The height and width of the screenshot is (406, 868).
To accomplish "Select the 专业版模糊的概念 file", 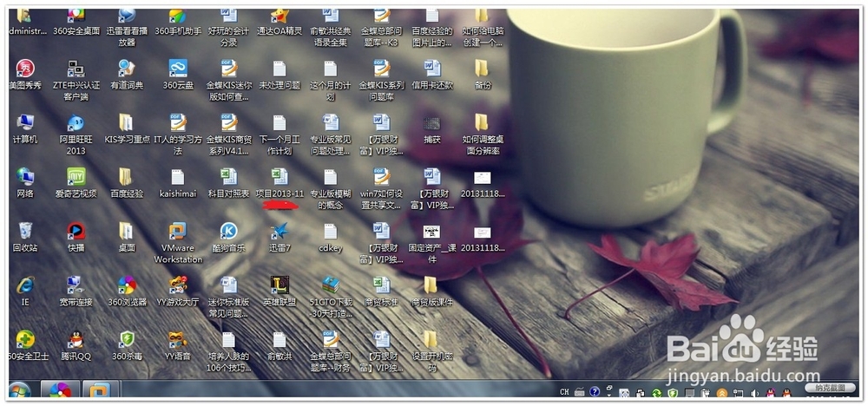I will click(x=331, y=188).
